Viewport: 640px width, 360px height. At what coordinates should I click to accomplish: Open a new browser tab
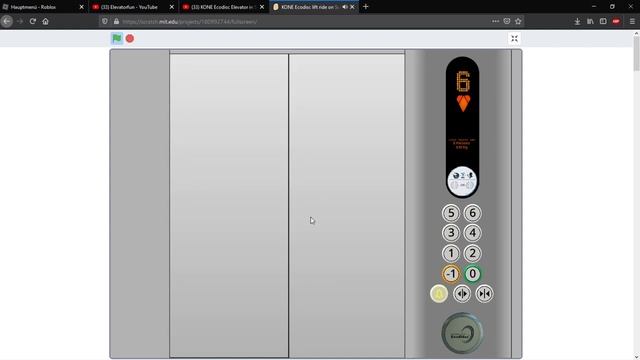366,7
